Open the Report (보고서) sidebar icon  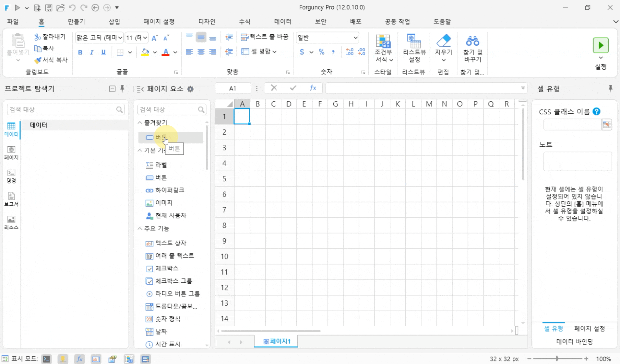click(x=11, y=199)
